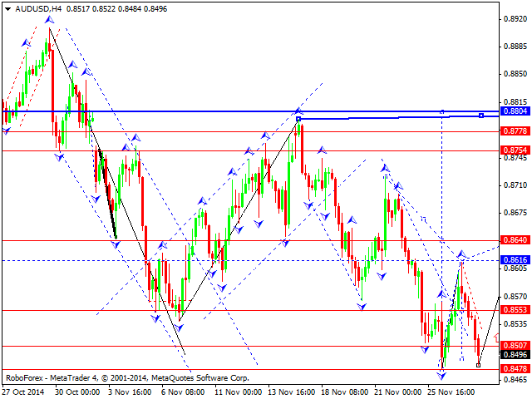Select the red 0.8507 level tag

[x=515, y=346]
